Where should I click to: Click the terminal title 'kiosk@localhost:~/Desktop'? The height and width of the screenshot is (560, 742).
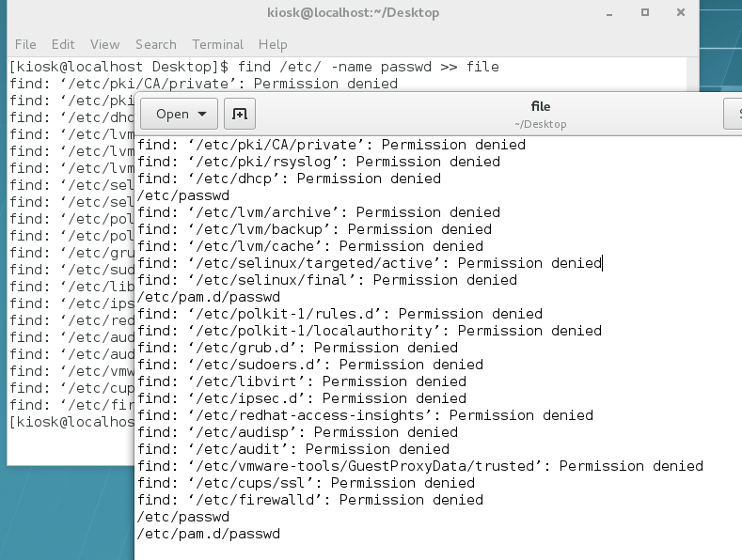click(353, 13)
